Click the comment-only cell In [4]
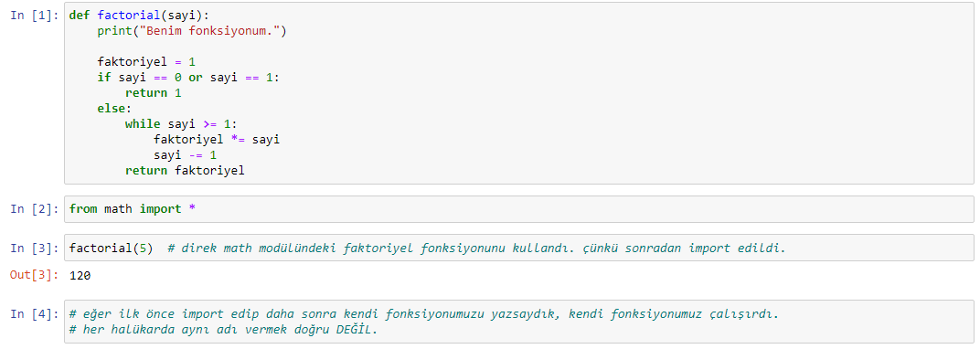The image size is (980, 349). [x=518, y=322]
